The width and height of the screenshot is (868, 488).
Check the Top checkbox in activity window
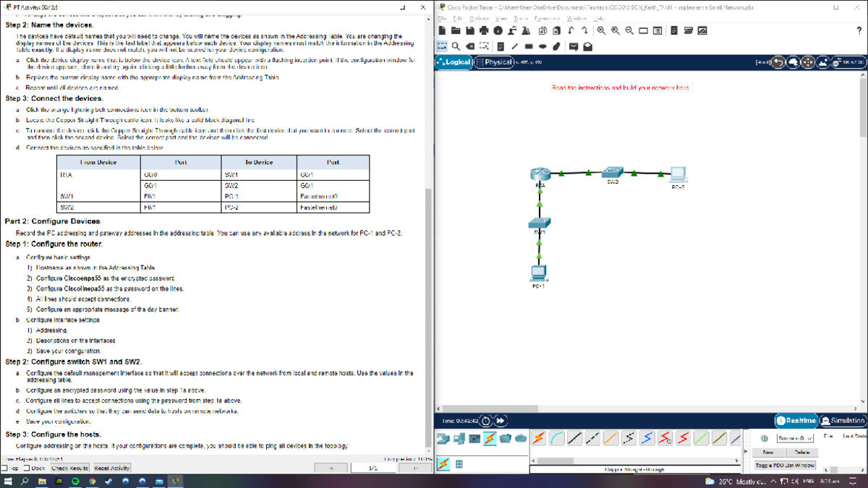pyautogui.click(x=5, y=468)
